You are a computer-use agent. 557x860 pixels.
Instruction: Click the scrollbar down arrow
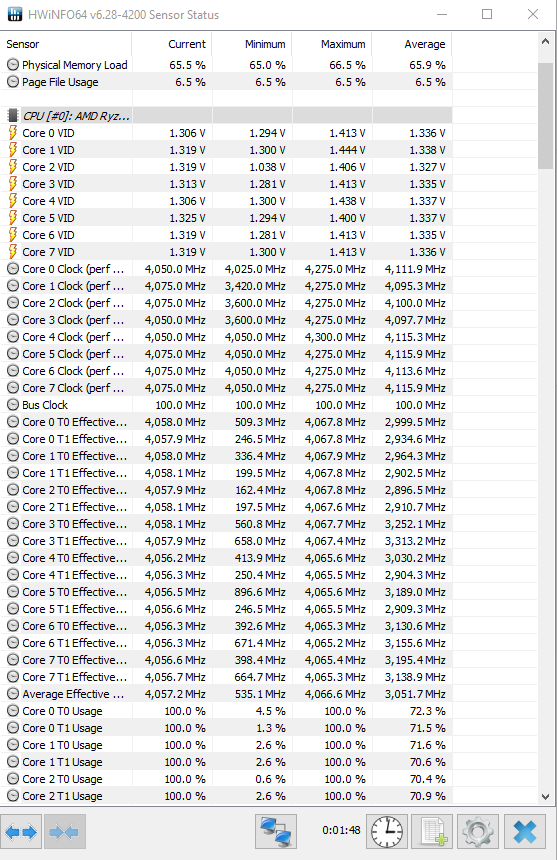tap(545, 796)
